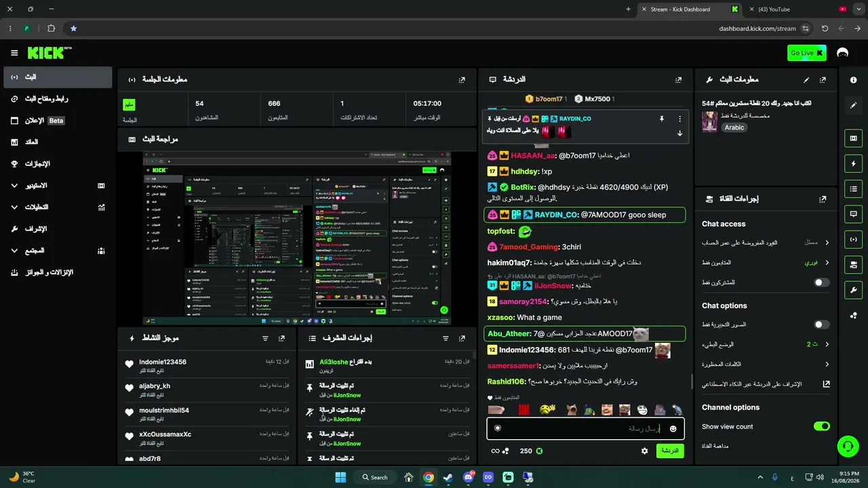Viewport: 868px width, 488px height.
Task: Toggle the wrench stream info icon in right rail
Action: point(853,289)
